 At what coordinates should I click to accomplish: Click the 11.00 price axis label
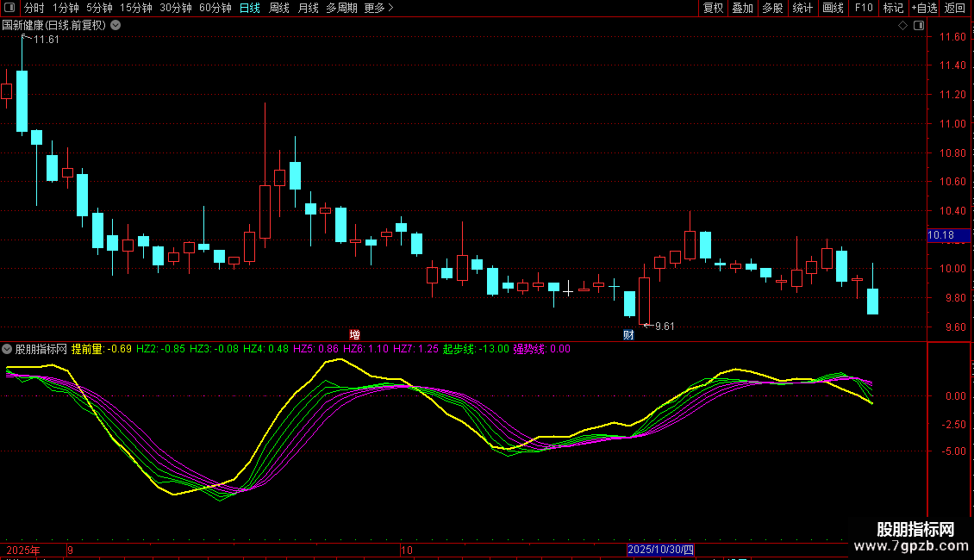(952, 124)
